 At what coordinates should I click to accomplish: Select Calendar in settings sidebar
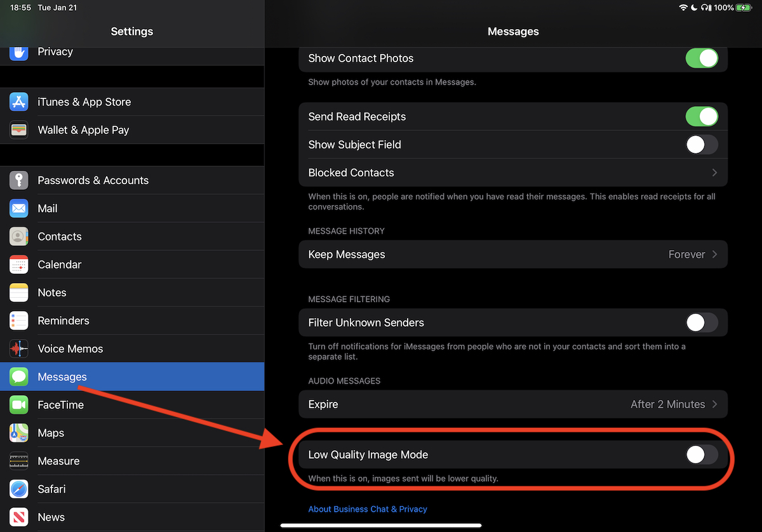coord(60,265)
